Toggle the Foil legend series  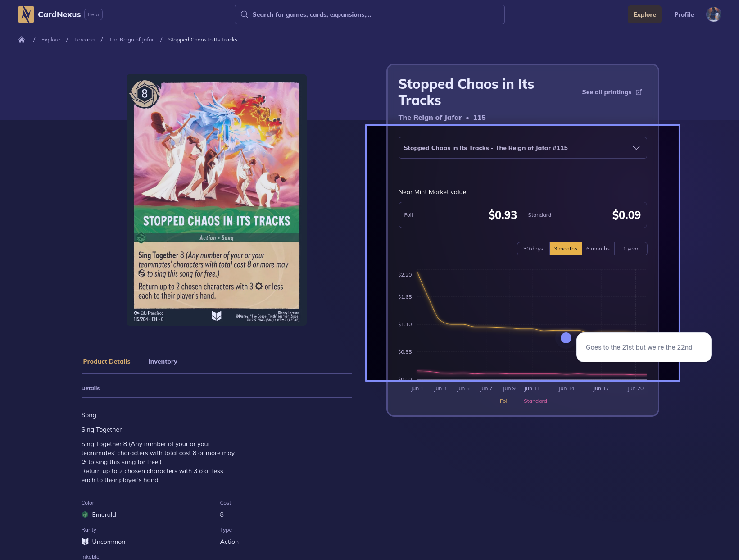click(x=499, y=401)
